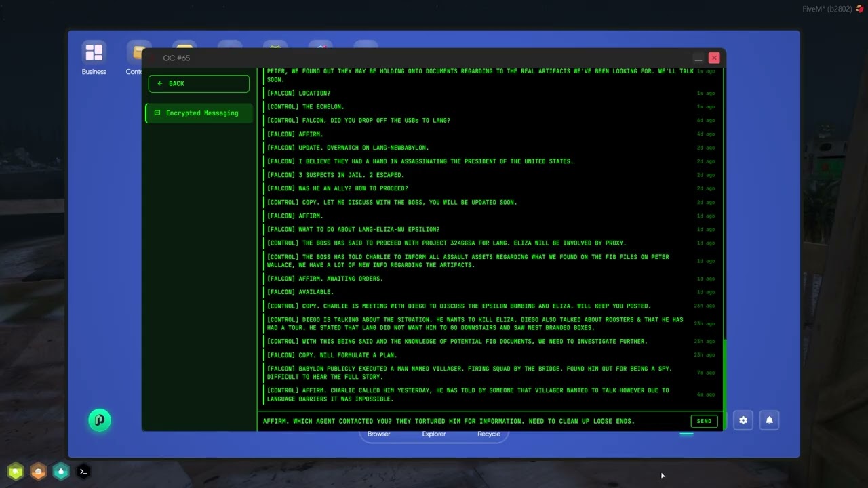
Task: Select top message starting 'PETER, WE FOUND OUT'
Action: coord(490,75)
